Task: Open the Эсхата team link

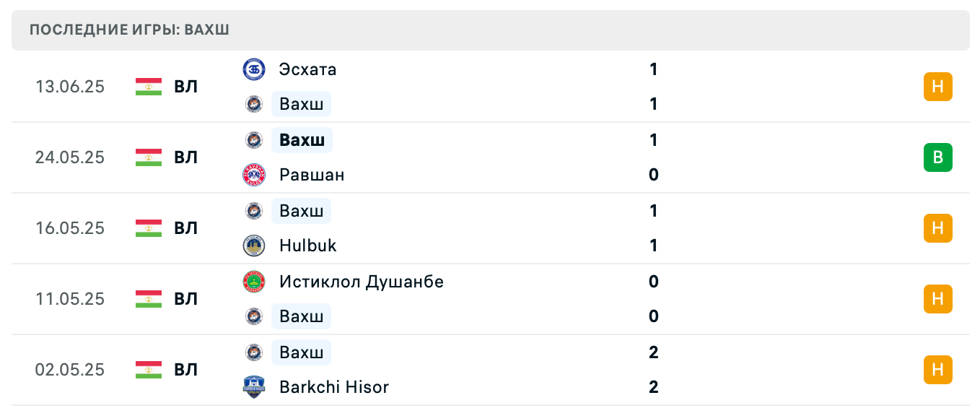Action: [x=307, y=69]
